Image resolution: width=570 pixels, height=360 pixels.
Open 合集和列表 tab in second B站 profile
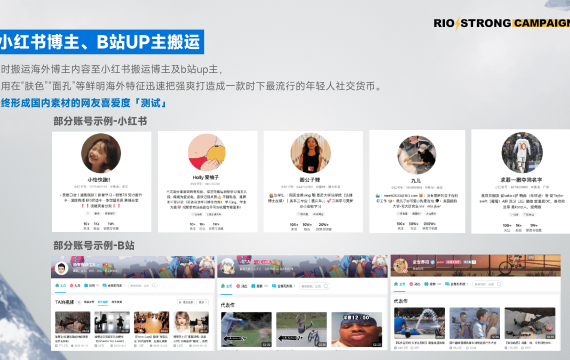tap(283, 286)
